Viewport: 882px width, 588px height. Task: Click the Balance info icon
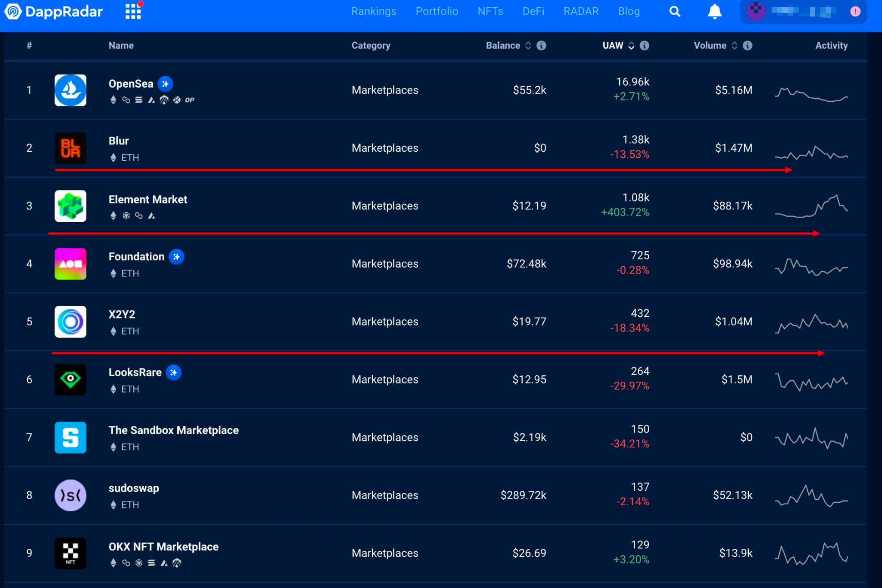click(x=541, y=45)
